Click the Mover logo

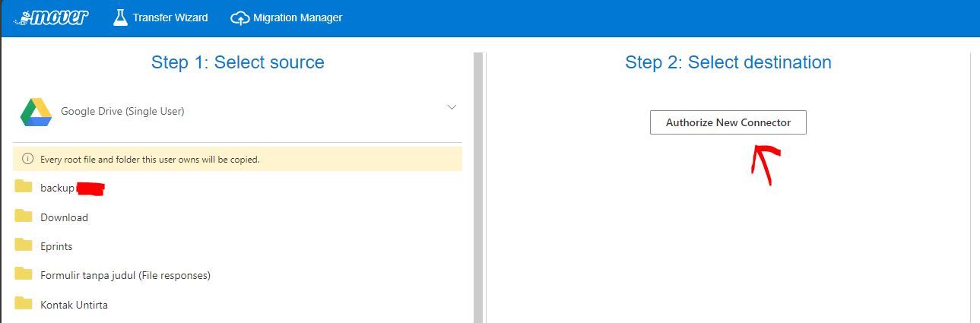click(52, 17)
